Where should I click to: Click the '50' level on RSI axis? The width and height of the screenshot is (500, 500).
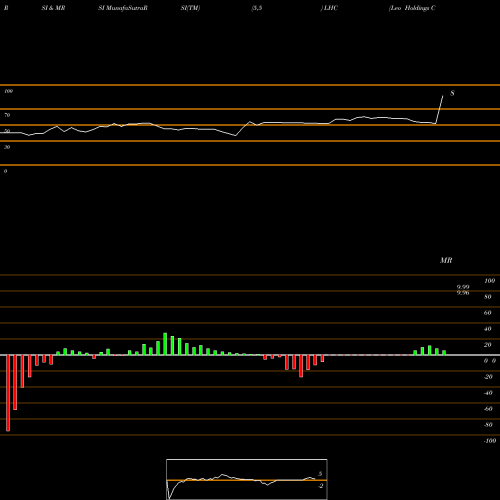[7, 131]
